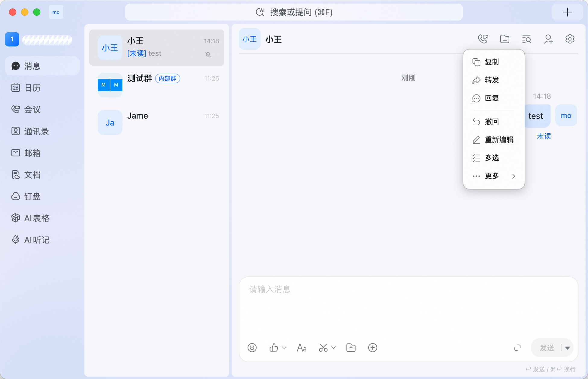This screenshot has width=588, height=379.
Task: Expand the message input box
Action: pos(517,348)
